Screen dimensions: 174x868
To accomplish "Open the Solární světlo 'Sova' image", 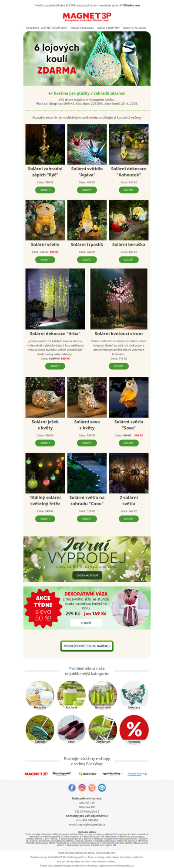I will coord(129,397).
